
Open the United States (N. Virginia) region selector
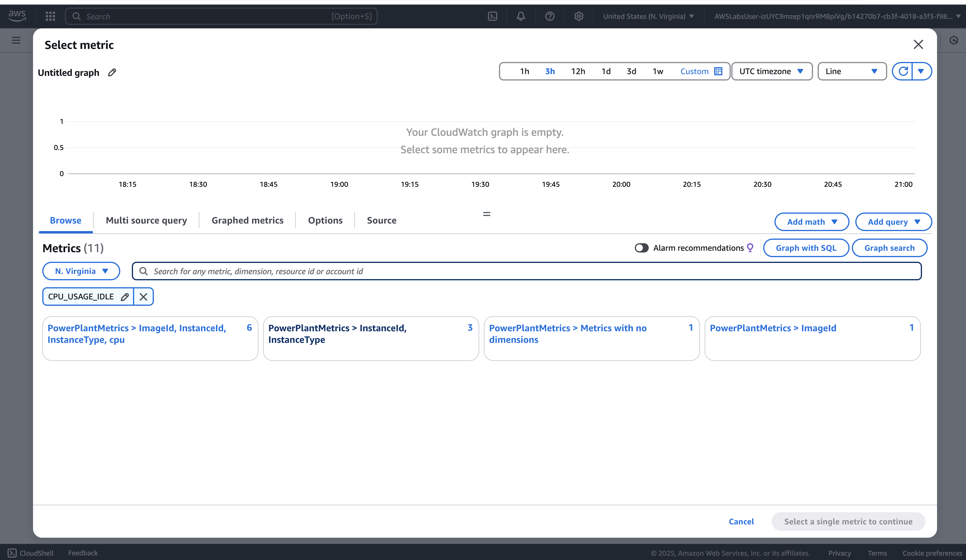(x=648, y=16)
